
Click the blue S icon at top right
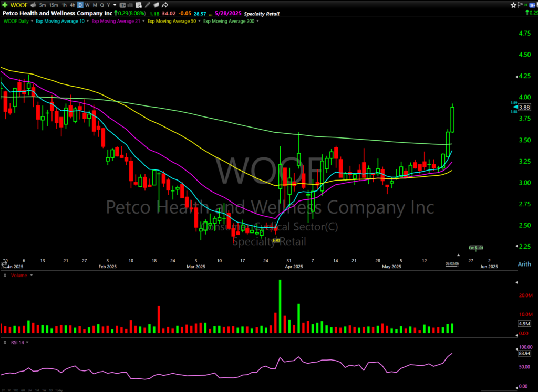(533, 5)
